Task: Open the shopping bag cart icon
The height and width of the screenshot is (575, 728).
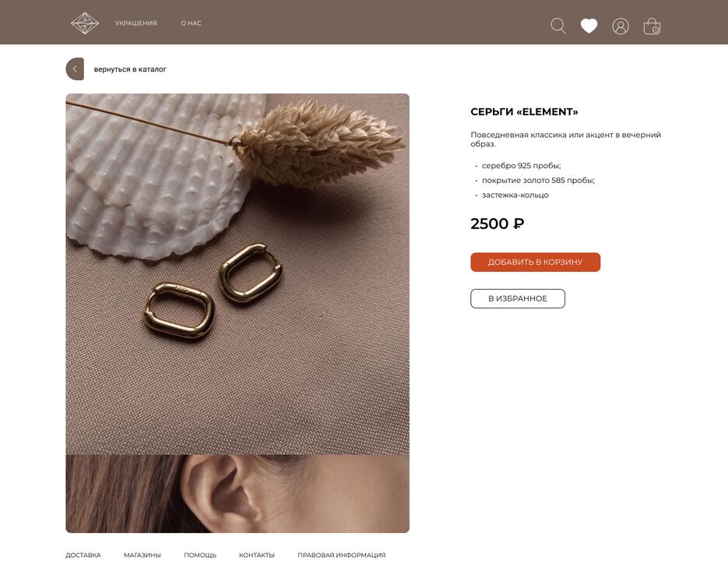Action: pos(652,26)
